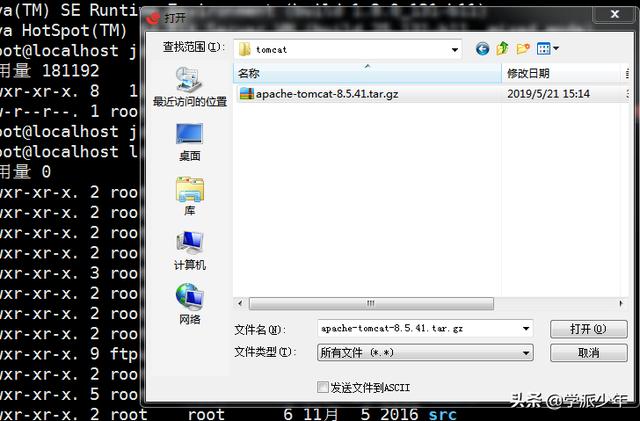640x421 pixels.
Task: Open Libraries (库) shortcut
Action: [x=190, y=196]
